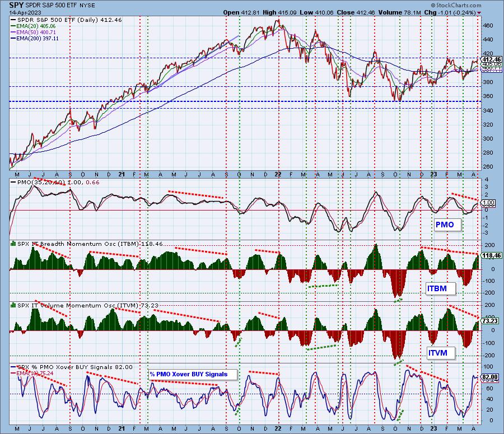This screenshot has width=504, height=434.
Task: Click the Low 410.06 value
Action: point(316,12)
